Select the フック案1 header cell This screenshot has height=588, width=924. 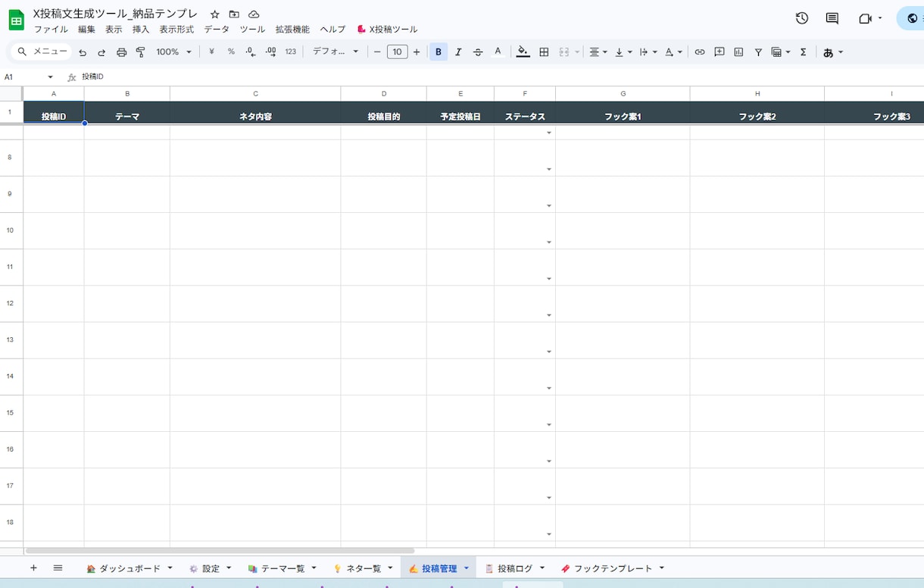(623, 112)
